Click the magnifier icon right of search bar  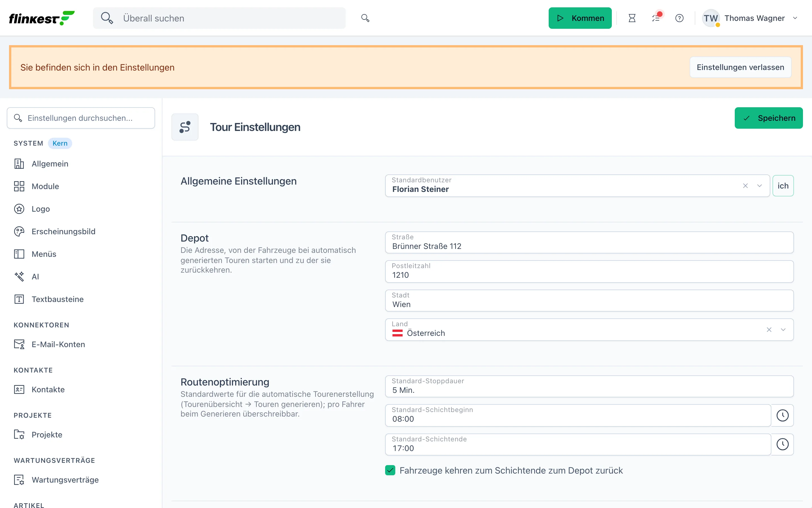tap(365, 18)
